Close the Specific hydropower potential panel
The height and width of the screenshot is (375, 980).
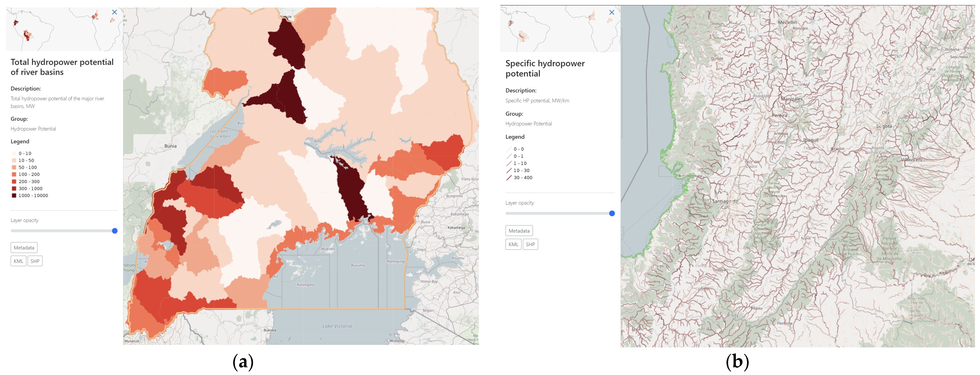[612, 13]
